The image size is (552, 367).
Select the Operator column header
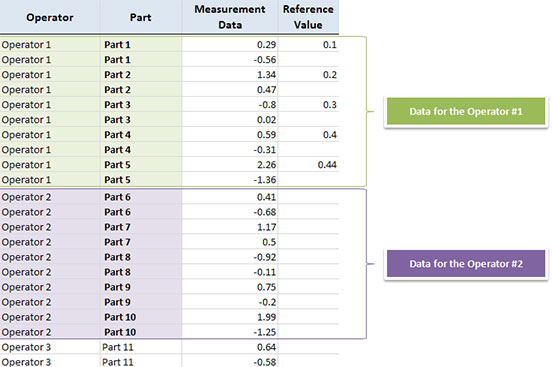[x=50, y=17]
